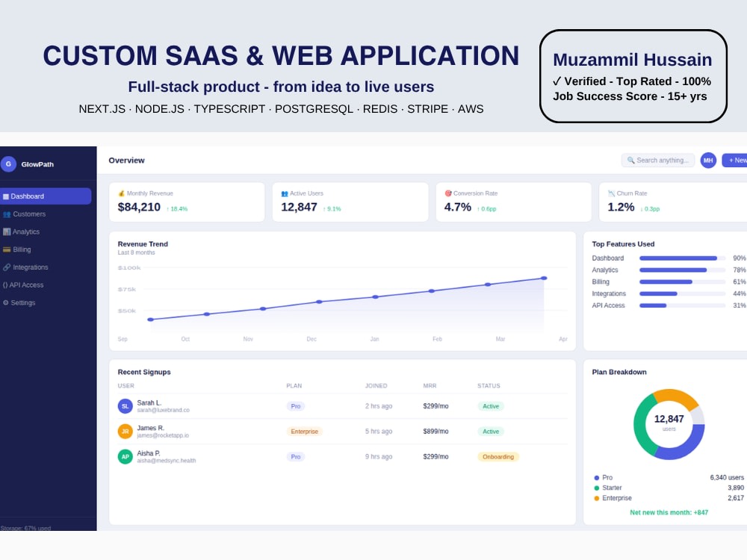The height and width of the screenshot is (560, 747).
Task: Click the Storage: 67% used text
Action: pos(25,528)
